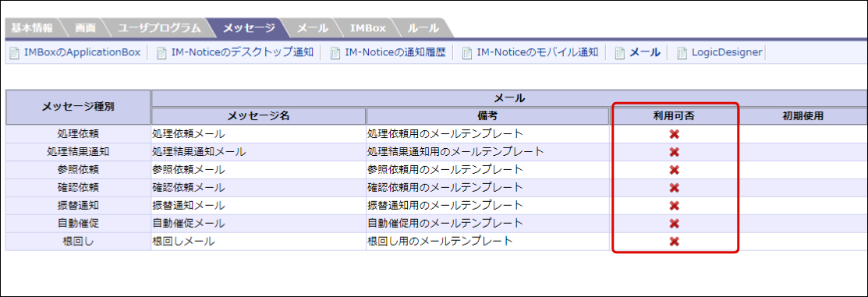Select 自動催促メール message name cell
Viewport: 868px width, 297px height.
(x=258, y=224)
